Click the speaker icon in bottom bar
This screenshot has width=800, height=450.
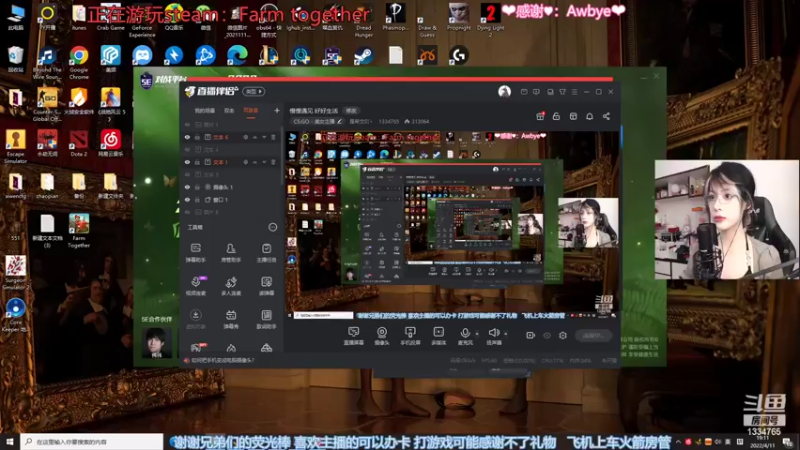(493, 333)
